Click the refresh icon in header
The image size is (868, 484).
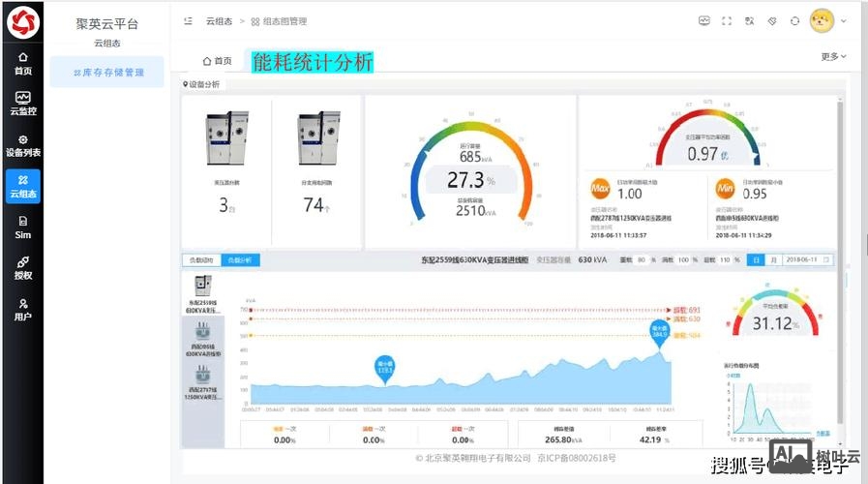pos(794,21)
